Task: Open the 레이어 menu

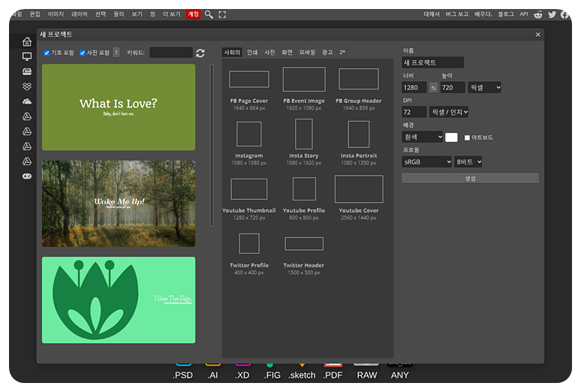Action: [x=80, y=14]
